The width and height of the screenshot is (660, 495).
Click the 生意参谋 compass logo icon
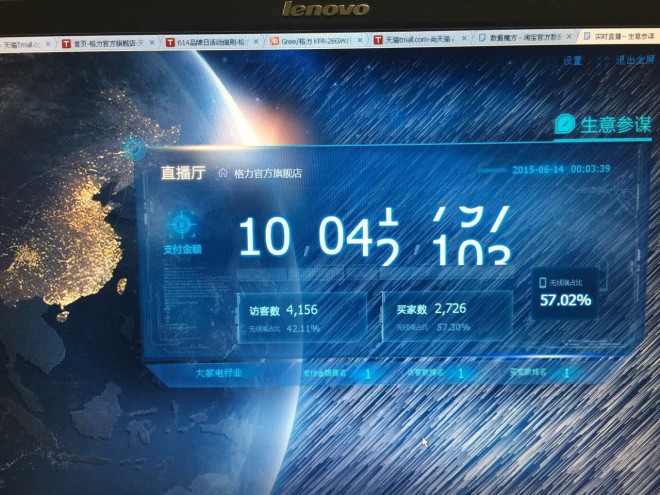point(564,124)
